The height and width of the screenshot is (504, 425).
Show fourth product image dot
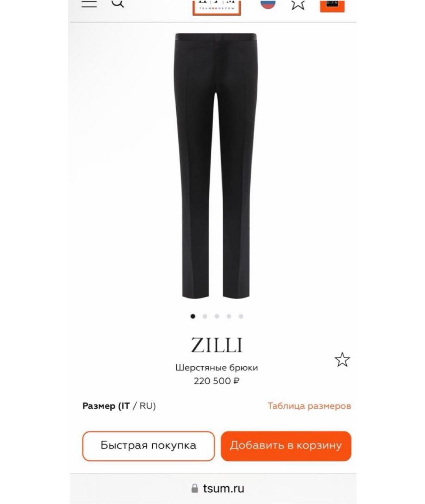tap(229, 316)
